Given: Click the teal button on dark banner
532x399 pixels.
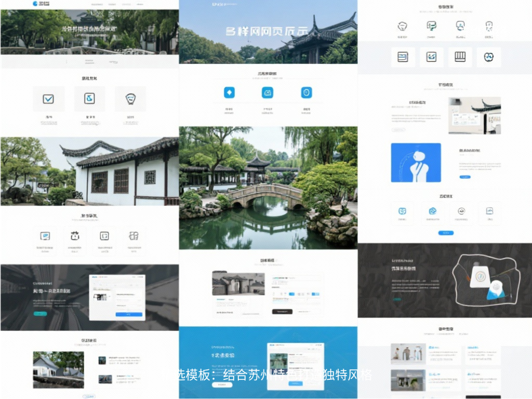Looking at the screenshot, I should coord(40,314).
